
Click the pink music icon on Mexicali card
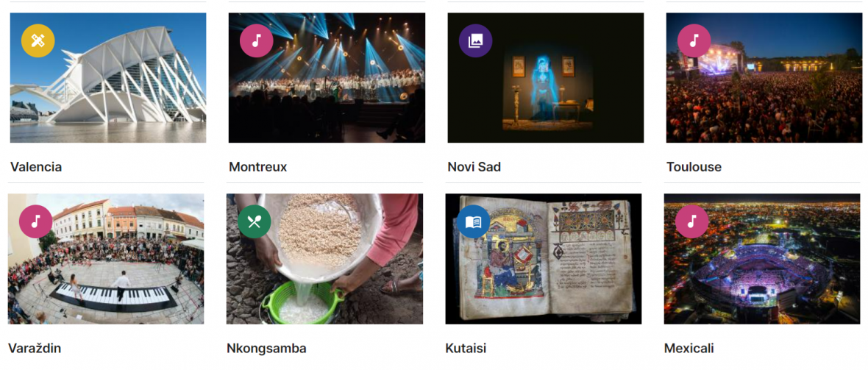(692, 221)
